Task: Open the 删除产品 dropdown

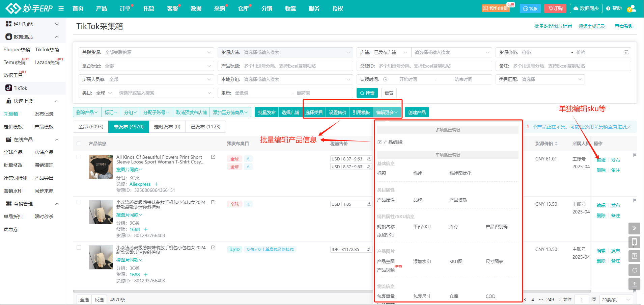Action: coord(87,112)
